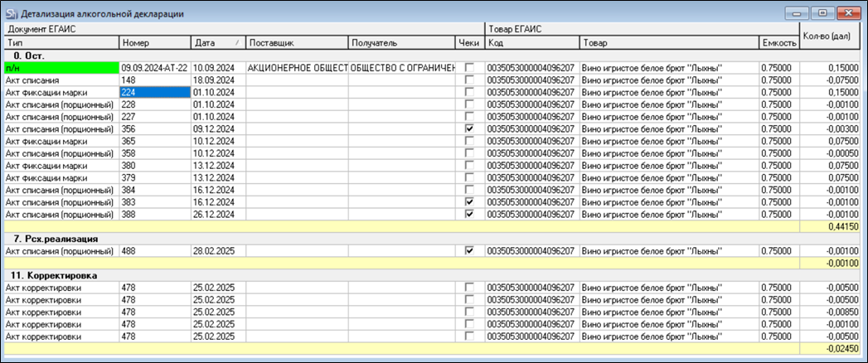The image size is (868, 363).
Task: Close the Детализация алкогольной декларации window
Action: tap(848, 13)
